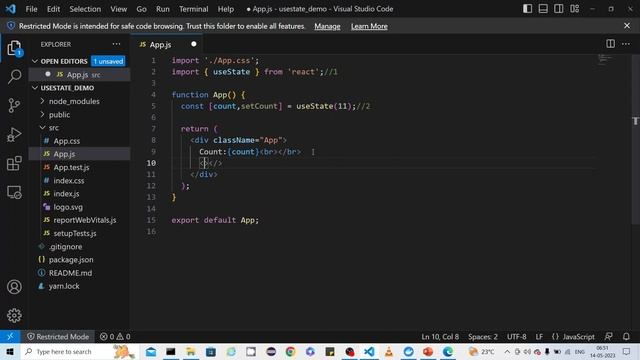Open the Run and Debug view

click(x=14, y=134)
